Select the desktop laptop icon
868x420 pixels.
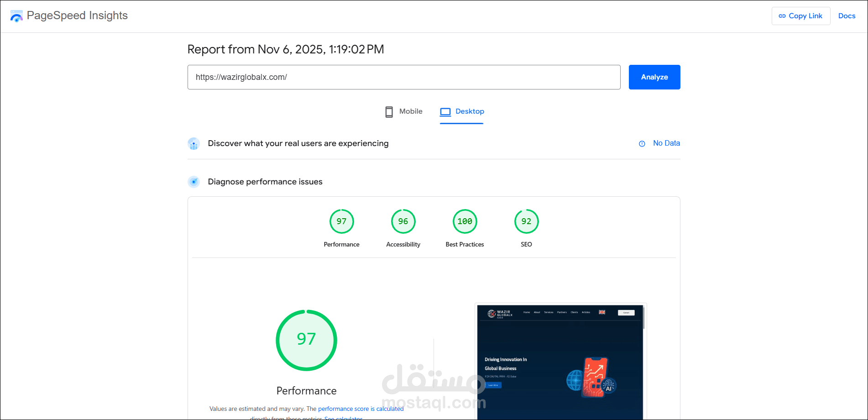tap(444, 111)
